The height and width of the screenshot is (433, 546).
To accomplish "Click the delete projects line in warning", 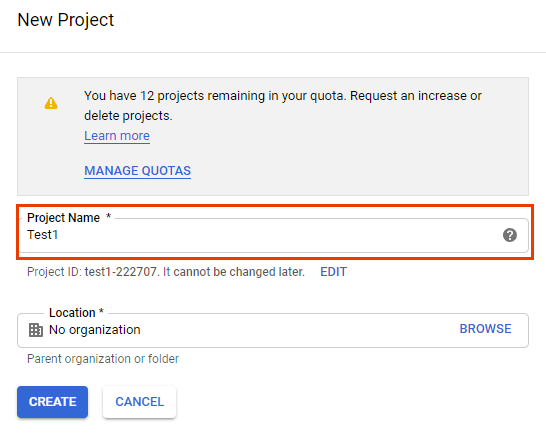I will [x=128, y=116].
